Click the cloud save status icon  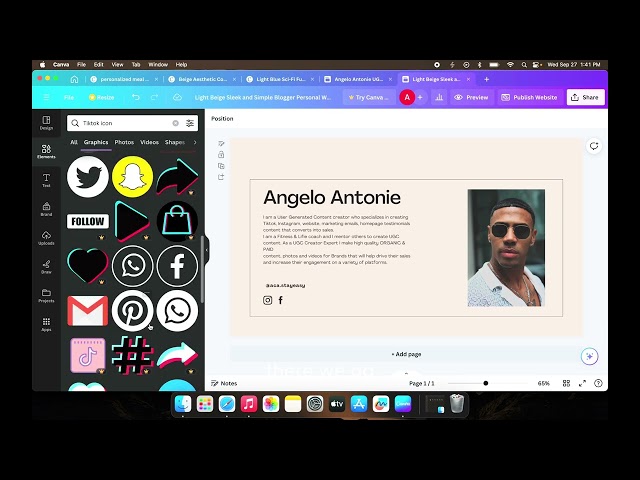point(177,97)
